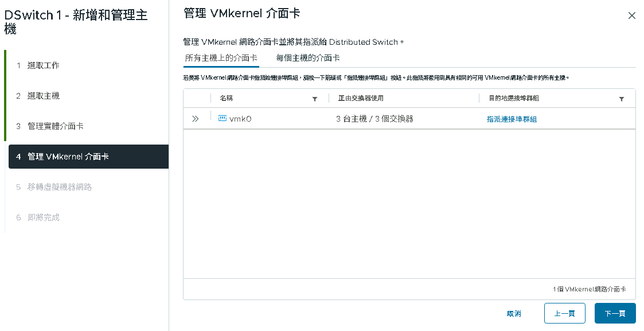Open the 目的地連接埠群組 column filter
Viewport: 644px width, 331px height.
pos(622,99)
